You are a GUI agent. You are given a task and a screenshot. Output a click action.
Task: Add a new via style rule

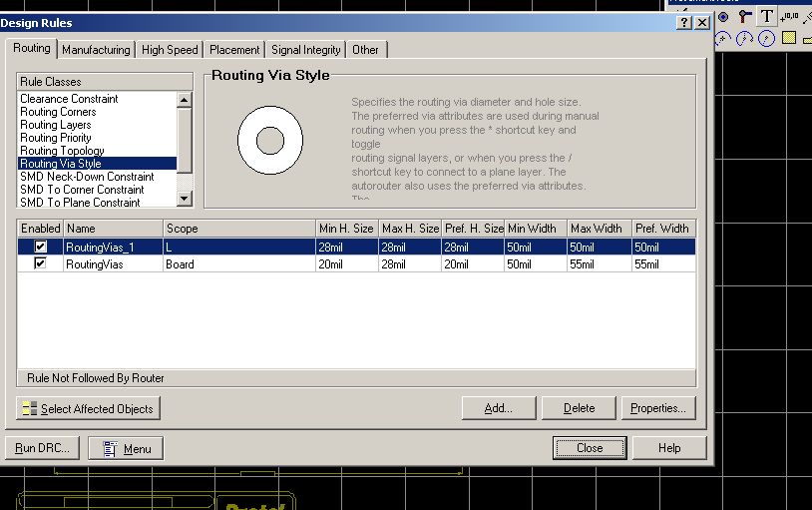click(x=499, y=408)
